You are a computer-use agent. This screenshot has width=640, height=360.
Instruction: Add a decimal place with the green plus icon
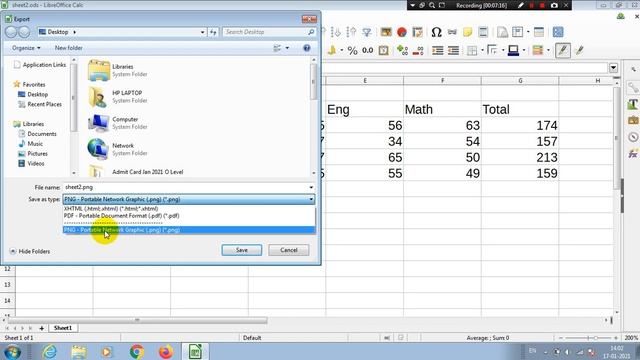[x=402, y=50]
